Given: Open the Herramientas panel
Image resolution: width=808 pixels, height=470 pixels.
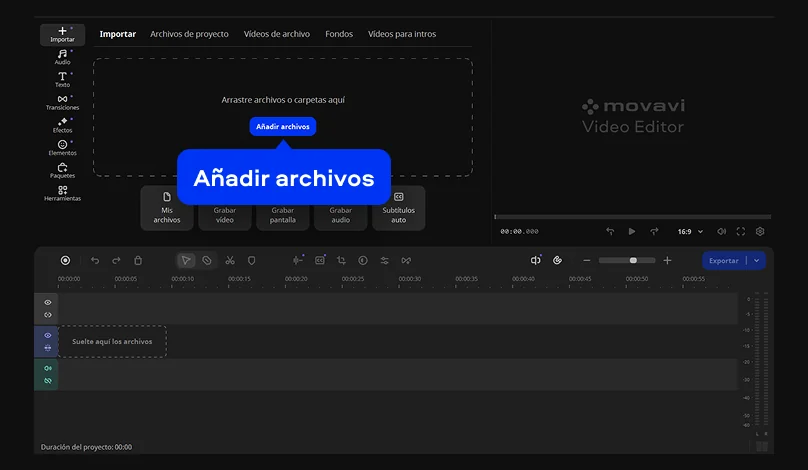Looking at the screenshot, I should (62, 193).
